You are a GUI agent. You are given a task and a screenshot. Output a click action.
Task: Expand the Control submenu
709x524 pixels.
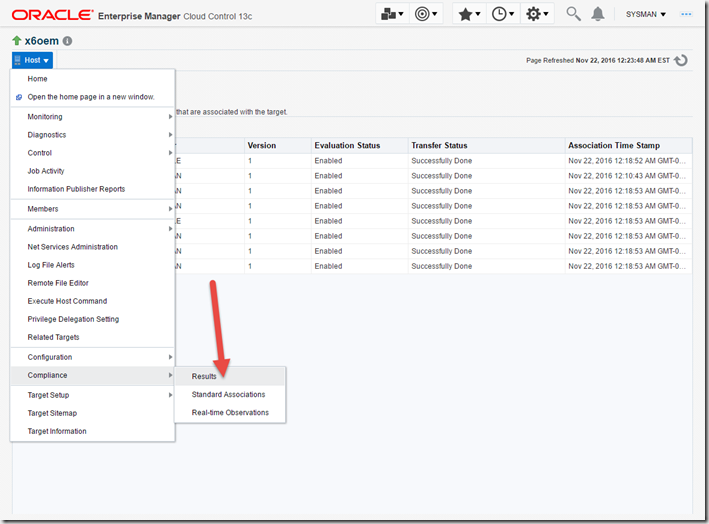(92, 153)
